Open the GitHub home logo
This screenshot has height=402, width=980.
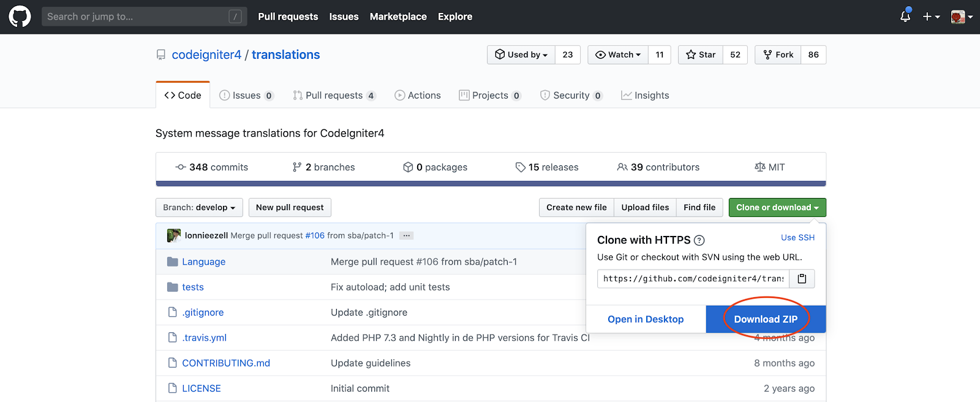[x=20, y=17]
